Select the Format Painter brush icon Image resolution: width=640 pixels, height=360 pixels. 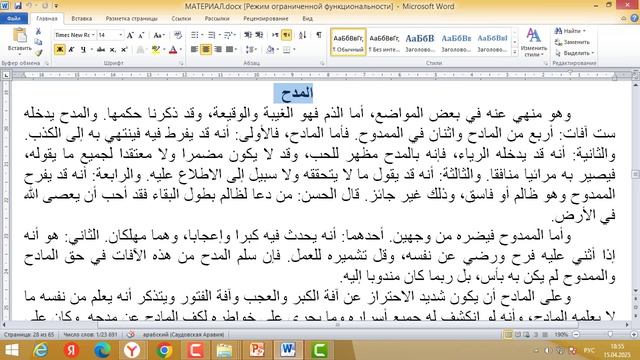[x=38, y=53]
